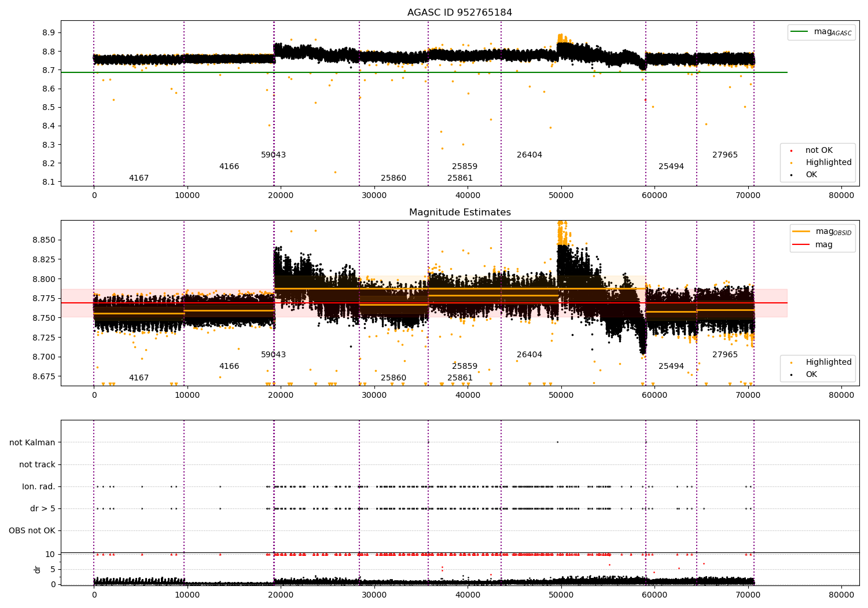868x608 pixels.
Task: Click the 8.825 y-axis tick label
Action: pos(44,259)
